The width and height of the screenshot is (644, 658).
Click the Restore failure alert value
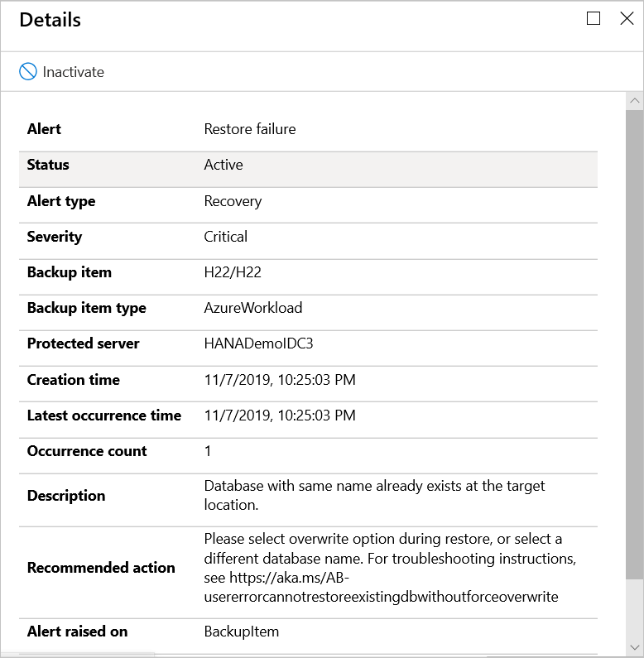pyautogui.click(x=250, y=129)
